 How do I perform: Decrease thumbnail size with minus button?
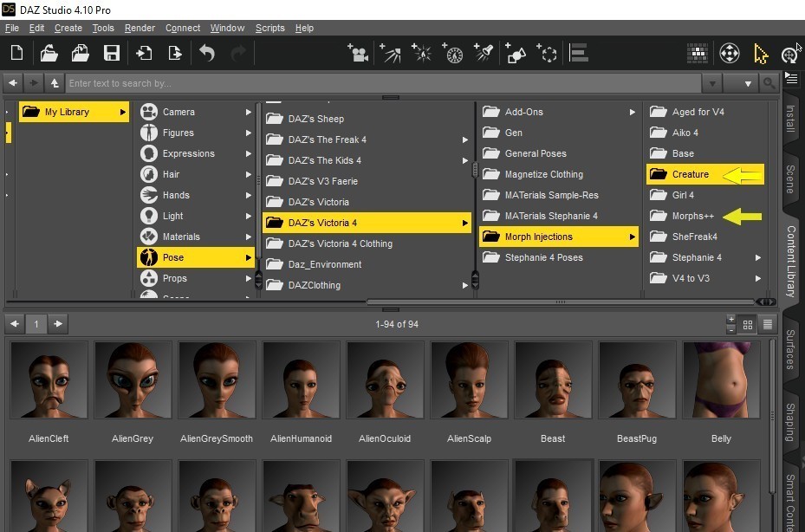[x=731, y=329]
